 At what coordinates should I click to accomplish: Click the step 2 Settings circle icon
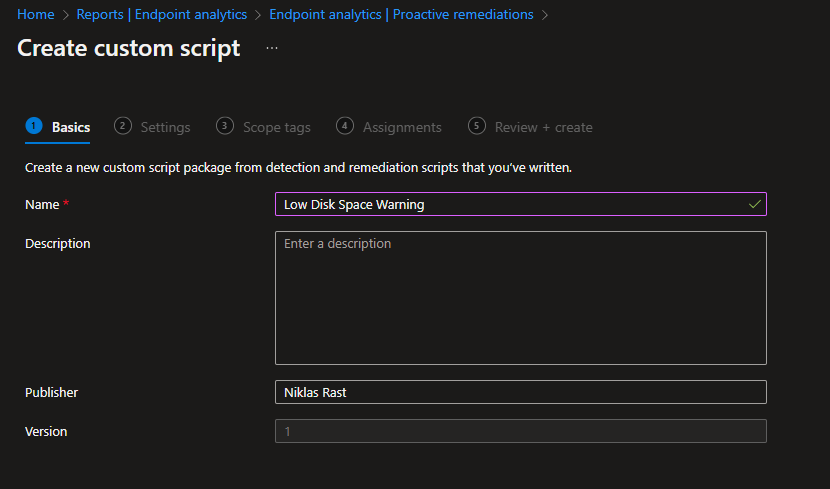tap(123, 126)
